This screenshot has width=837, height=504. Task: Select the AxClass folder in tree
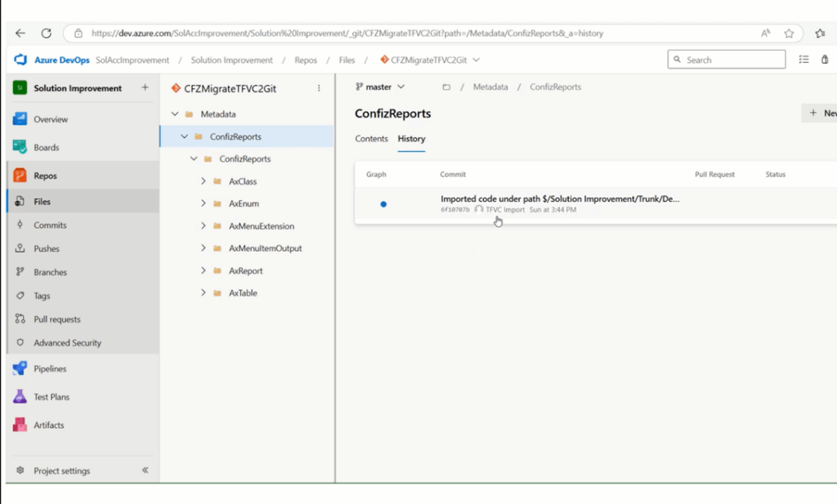[x=243, y=181]
